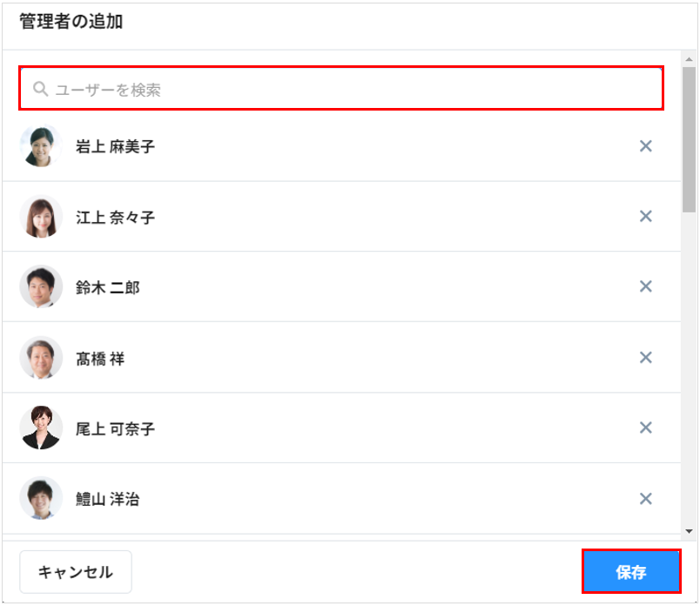The height and width of the screenshot is (606, 700).
Task: Click 髙橋 祥's avatar photo
Action: pyautogui.click(x=41, y=358)
